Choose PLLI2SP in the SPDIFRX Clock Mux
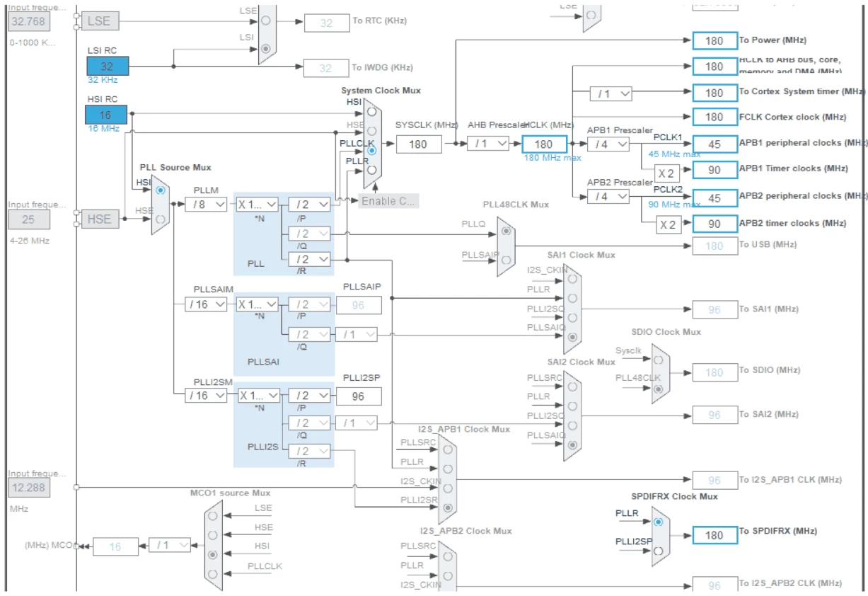 [659, 550]
